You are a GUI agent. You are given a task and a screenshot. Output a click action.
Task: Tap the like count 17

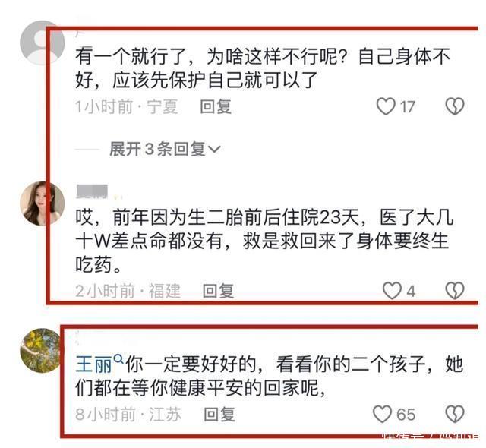pyautogui.click(x=407, y=107)
